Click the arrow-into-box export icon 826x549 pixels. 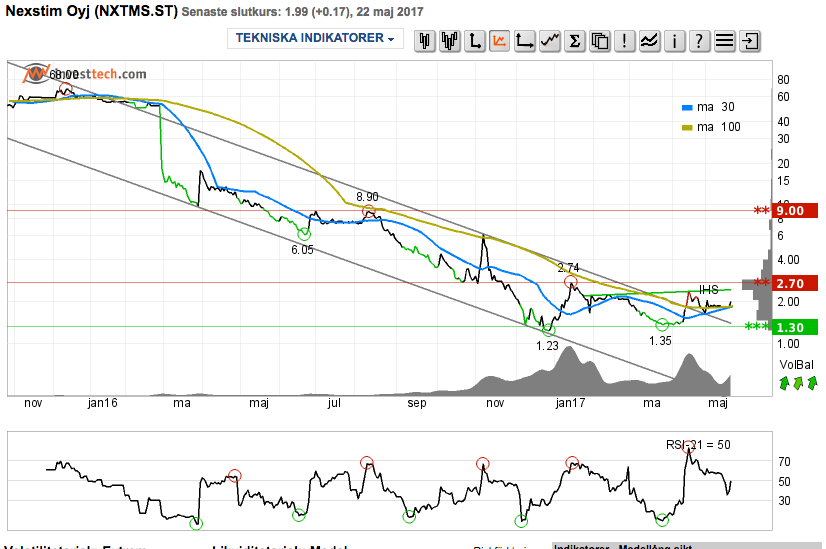point(750,41)
